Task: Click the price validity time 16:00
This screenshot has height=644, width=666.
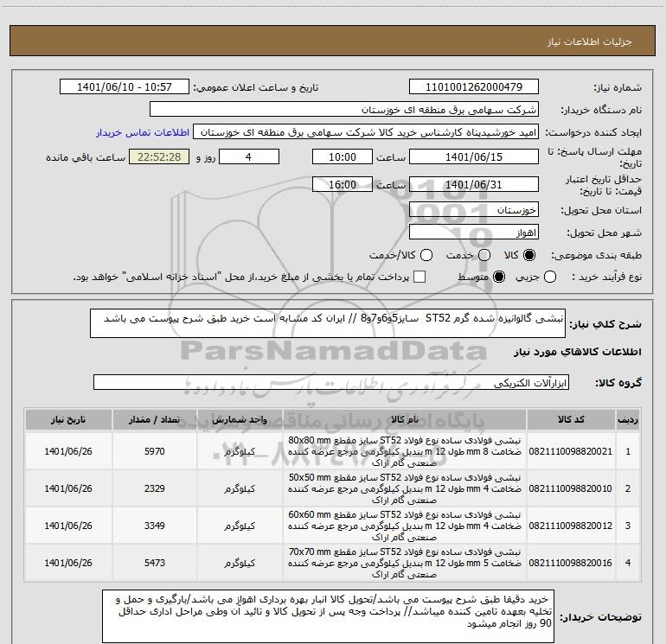Action: 343,185
